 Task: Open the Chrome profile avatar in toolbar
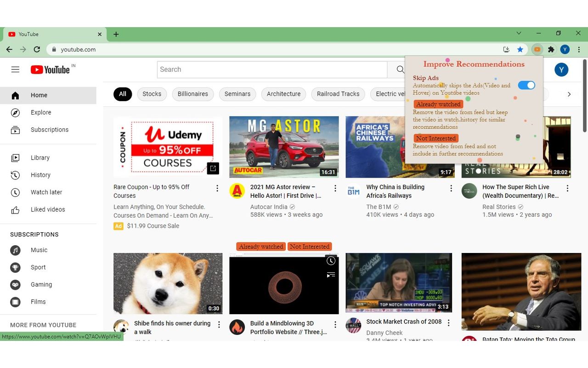coord(565,49)
